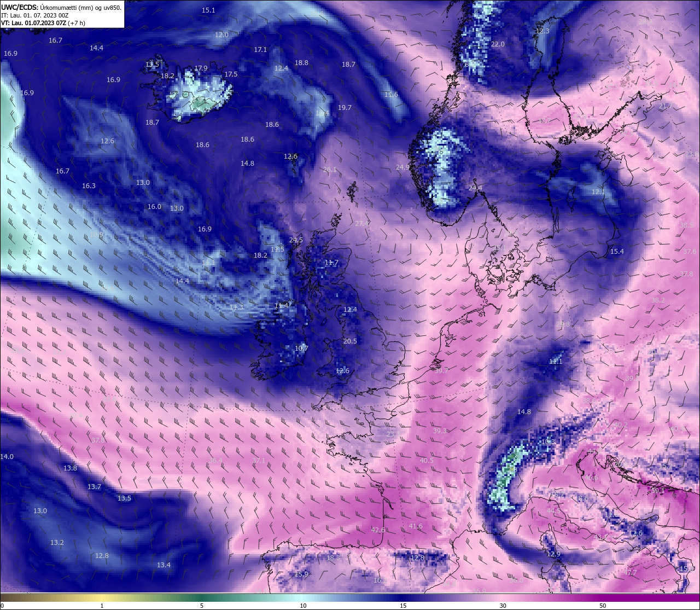Click the 16.3 map value
Image resolution: width=700 pixels, height=610 pixels.
[x=89, y=186]
